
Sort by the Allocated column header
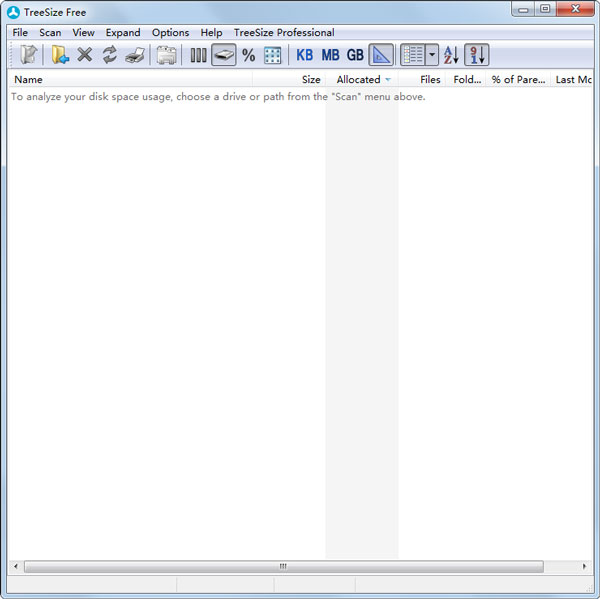click(x=362, y=80)
